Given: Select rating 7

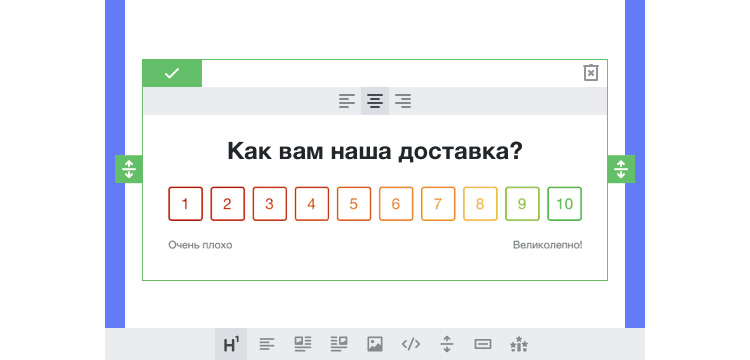Looking at the screenshot, I should click(x=438, y=204).
